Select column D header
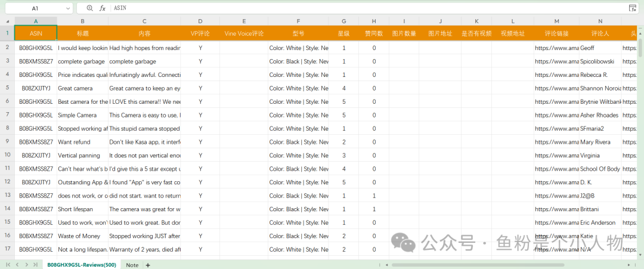Image resolution: width=644 pixels, height=269 pixels. (x=200, y=21)
